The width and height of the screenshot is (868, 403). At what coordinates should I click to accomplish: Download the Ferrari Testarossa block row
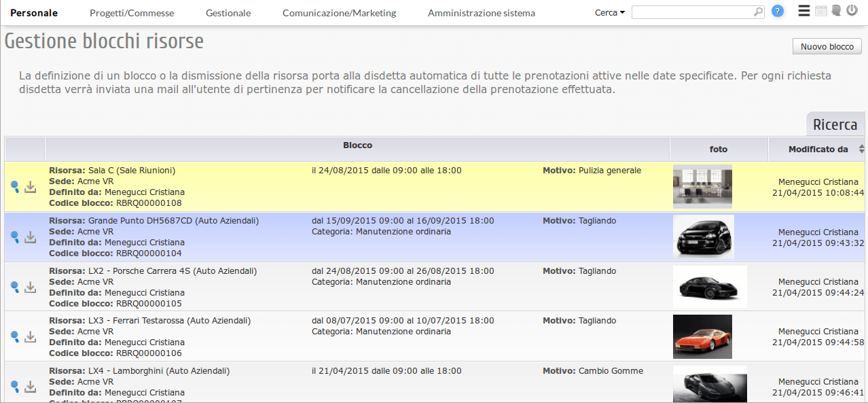pos(30,336)
